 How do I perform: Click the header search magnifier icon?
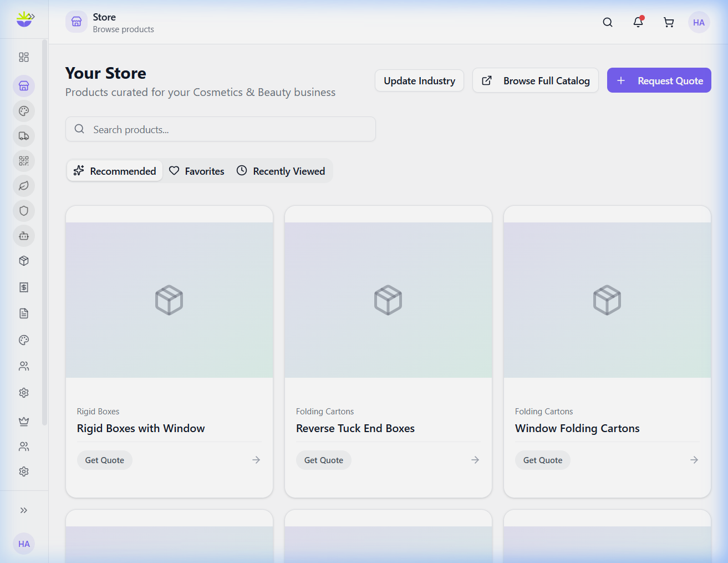608,22
